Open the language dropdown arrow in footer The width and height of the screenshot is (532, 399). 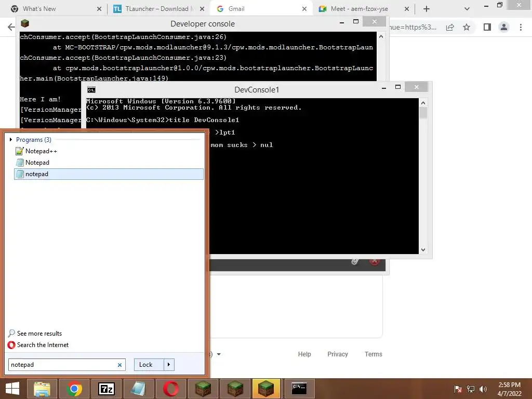[219, 354]
